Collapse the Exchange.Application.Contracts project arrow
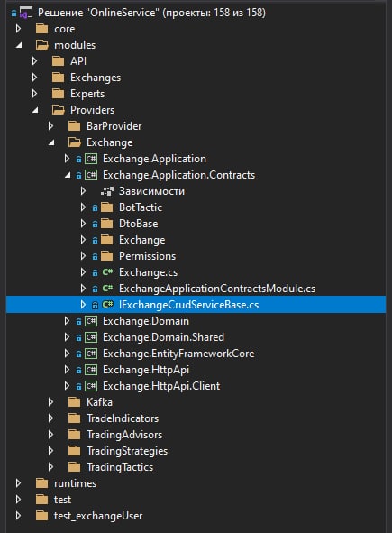Image resolution: width=392 pixels, height=533 pixels. tap(68, 175)
